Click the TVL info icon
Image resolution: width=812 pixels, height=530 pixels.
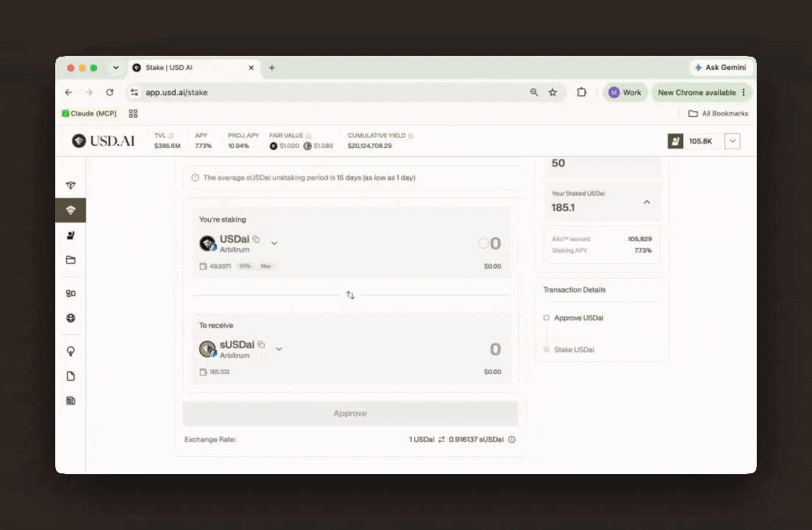[x=171, y=135]
